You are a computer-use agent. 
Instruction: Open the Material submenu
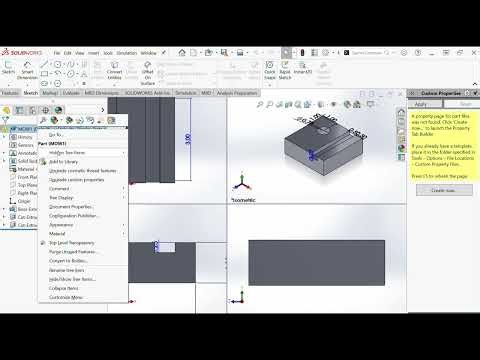click(83, 234)
